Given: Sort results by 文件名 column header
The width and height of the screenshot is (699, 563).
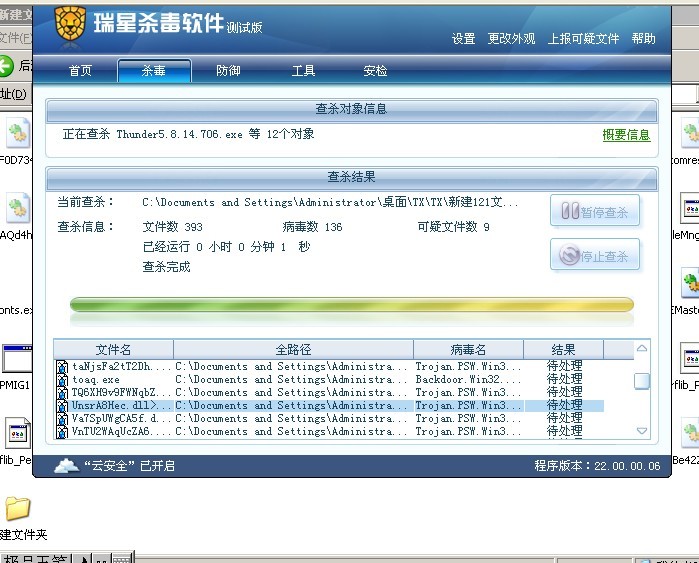Looking at the screenshot, I should coord(113,349).
